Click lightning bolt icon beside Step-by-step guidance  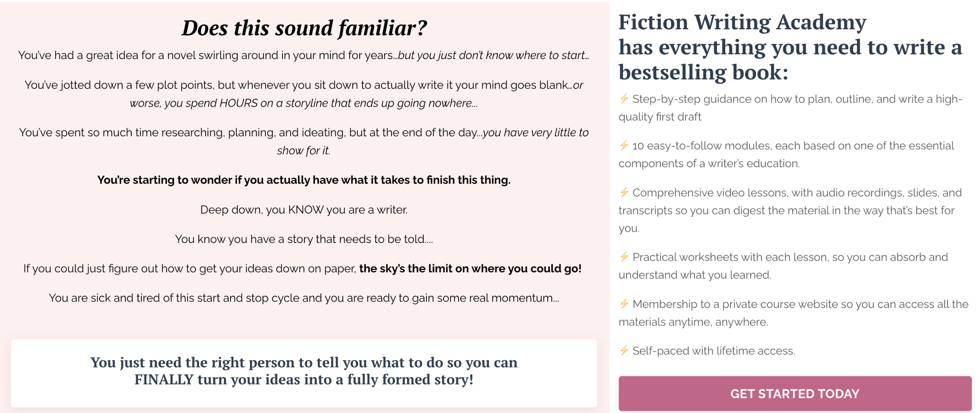624,98
